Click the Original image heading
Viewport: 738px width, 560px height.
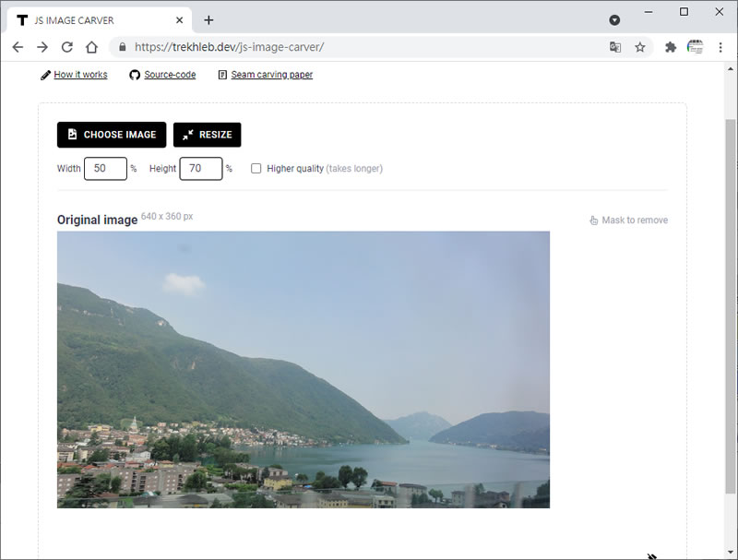click(x=98, y=220)
